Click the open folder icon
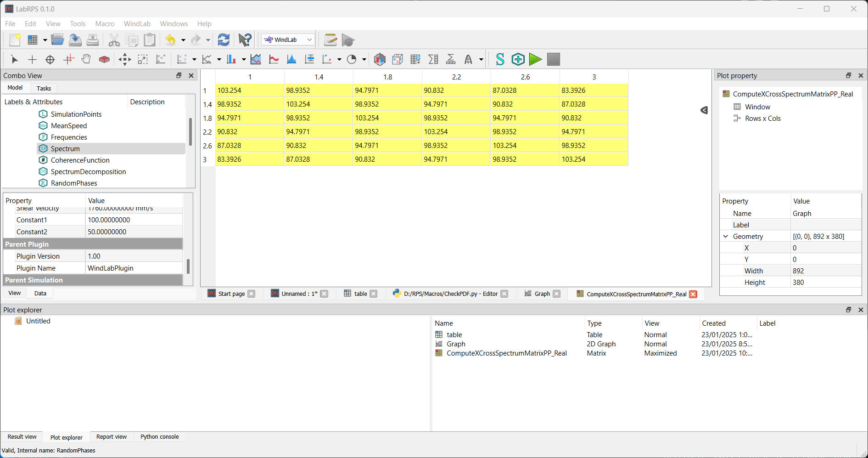The image size is (868, 458). pyautogui.click(x=57, y=40)
